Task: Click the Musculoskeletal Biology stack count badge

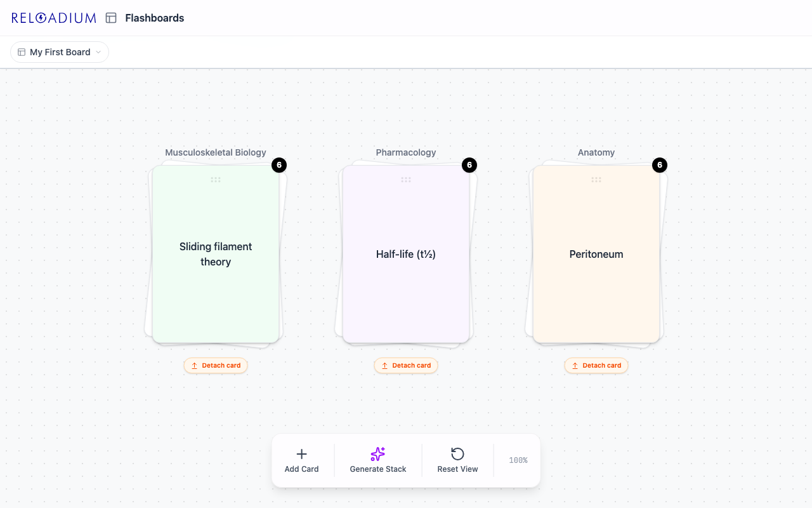Action: point(279,165)
